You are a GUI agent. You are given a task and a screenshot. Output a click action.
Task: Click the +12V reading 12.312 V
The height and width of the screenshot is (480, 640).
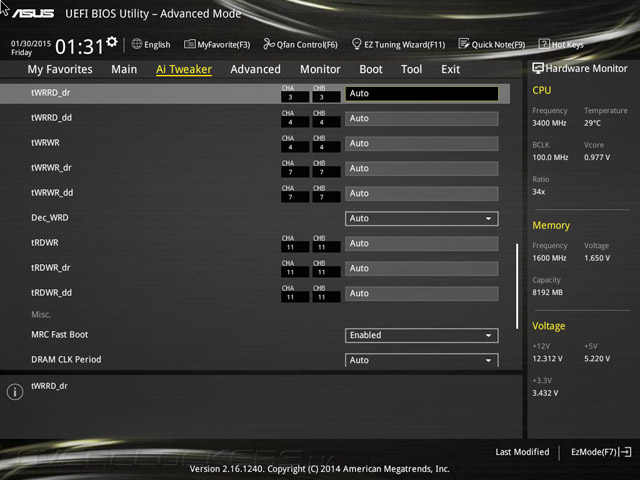click(x=547, y=358)
